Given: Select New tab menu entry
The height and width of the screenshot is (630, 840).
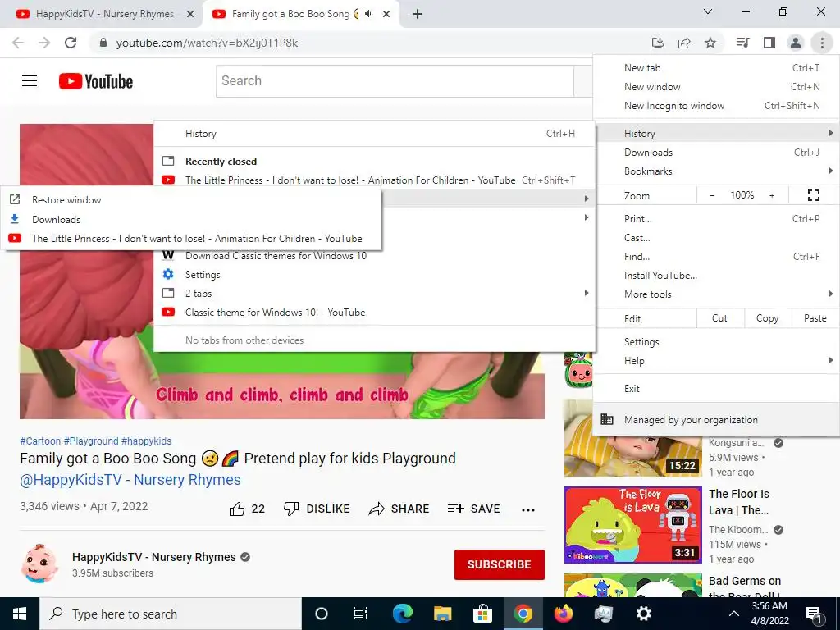Looking at the screenshot, I should tap(716, 67).
